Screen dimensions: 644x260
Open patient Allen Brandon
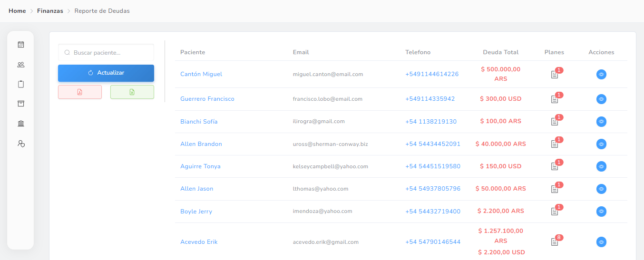[201, 144]
